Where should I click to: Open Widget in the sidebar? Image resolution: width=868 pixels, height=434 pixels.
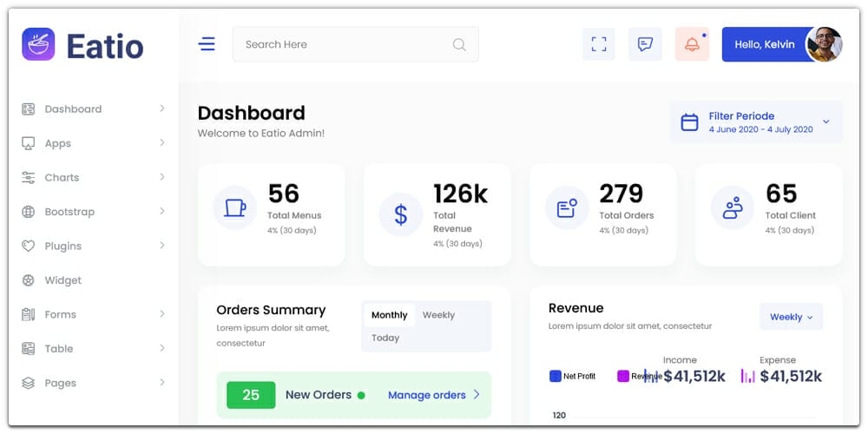pyautogui.click(x=63, y=280)
